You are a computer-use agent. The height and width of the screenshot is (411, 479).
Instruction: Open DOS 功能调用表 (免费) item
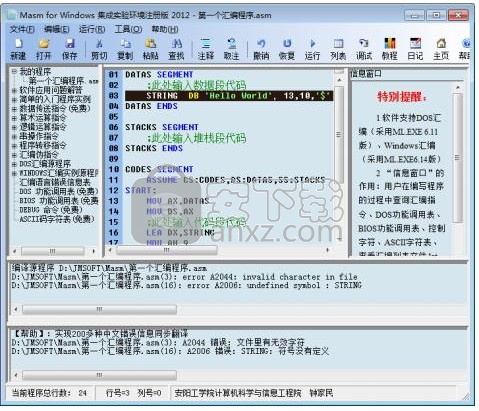coord(59,192)
